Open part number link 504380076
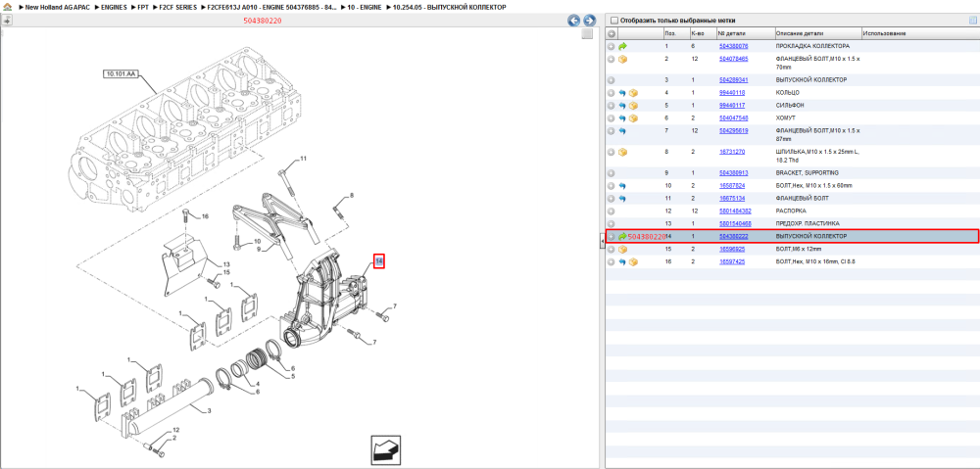This screenshot has width=980, height=469. click(x=734, y=46)
